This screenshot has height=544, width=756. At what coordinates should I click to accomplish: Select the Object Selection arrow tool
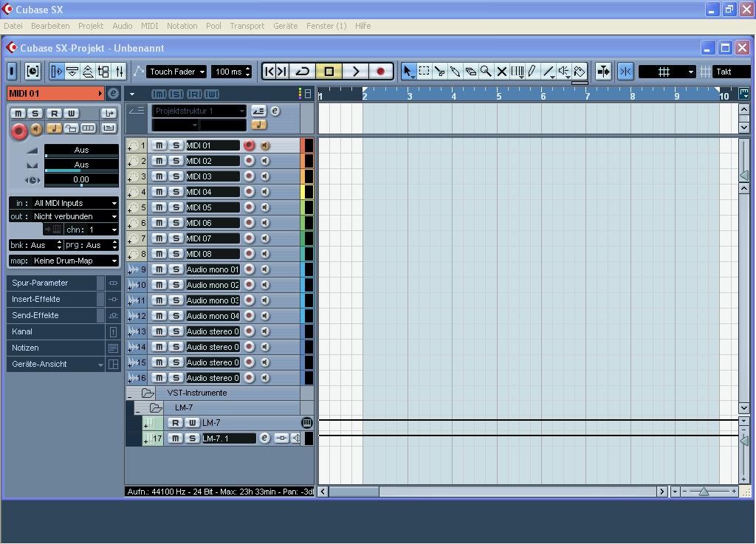(x=408, y=72)
